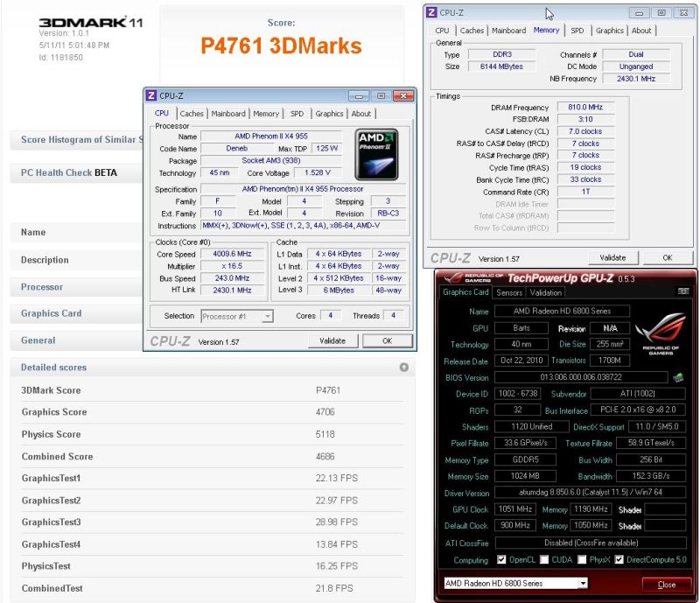
Task: Toggle the OpenCL checkbox in GPU-Z
Action: pyautogui.click(x=501, y=559)
